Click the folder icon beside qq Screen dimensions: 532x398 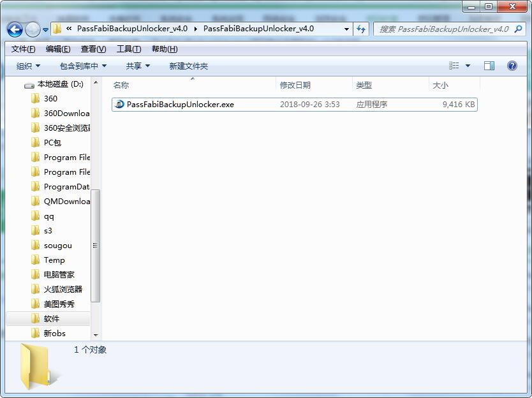pos(35,216)
